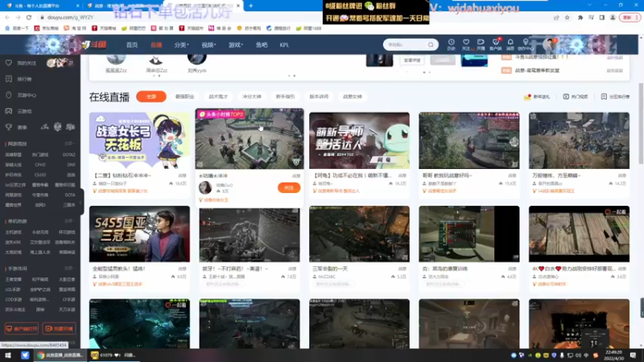Select the 全部 filter pill
The image size is (644, 362).
(x=151, y=97)
